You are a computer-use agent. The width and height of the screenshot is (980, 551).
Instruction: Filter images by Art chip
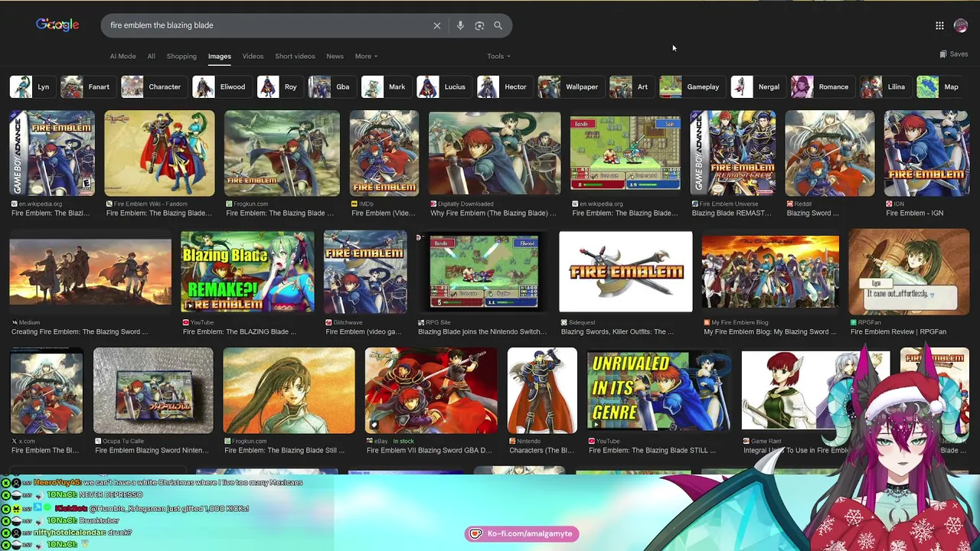(630, 86)
